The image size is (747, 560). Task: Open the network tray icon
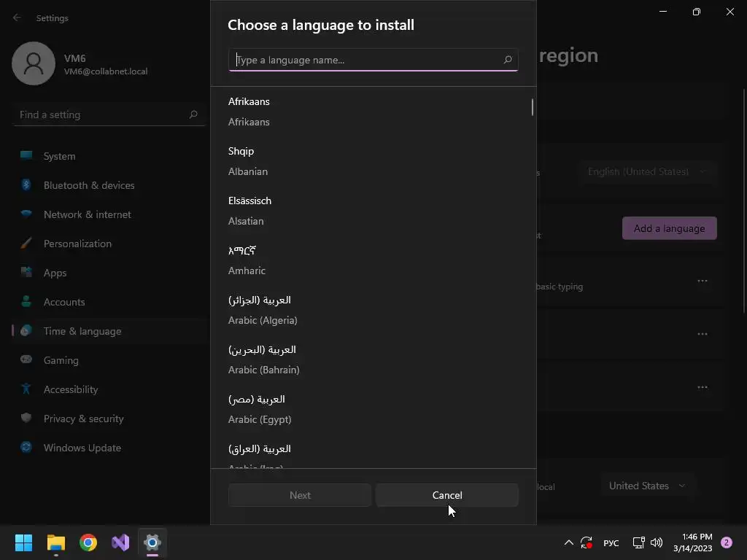coord(638,542)
